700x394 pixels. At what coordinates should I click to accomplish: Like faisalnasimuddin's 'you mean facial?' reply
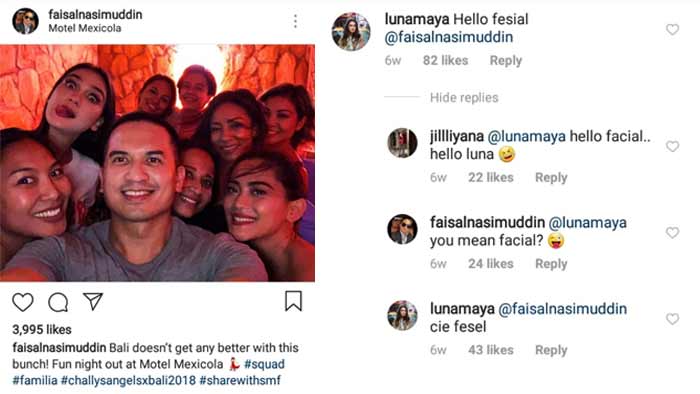tap(672, 232)
